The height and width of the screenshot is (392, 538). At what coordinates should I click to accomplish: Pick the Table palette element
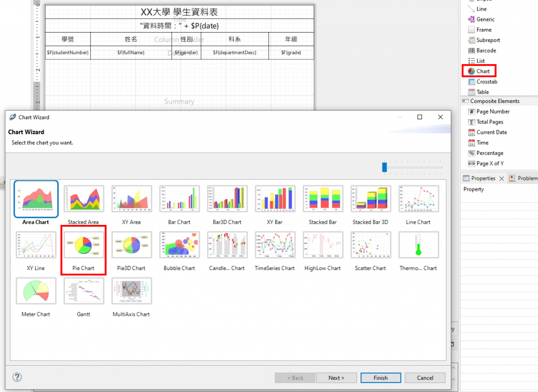click(479, 92)
